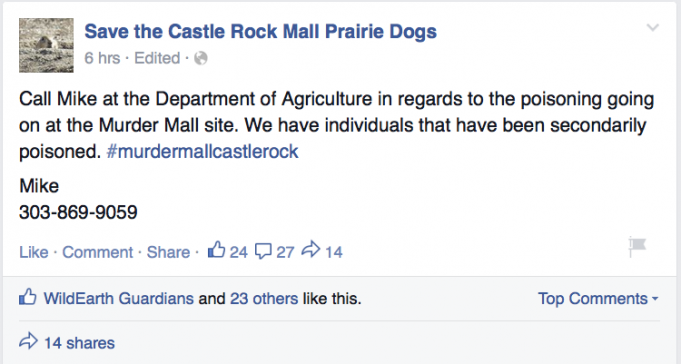Viewport: 681px width, 364px height.
Task: Open Save the Castle Rock Mall Prairie Dogs page
Action: [260, 32]
